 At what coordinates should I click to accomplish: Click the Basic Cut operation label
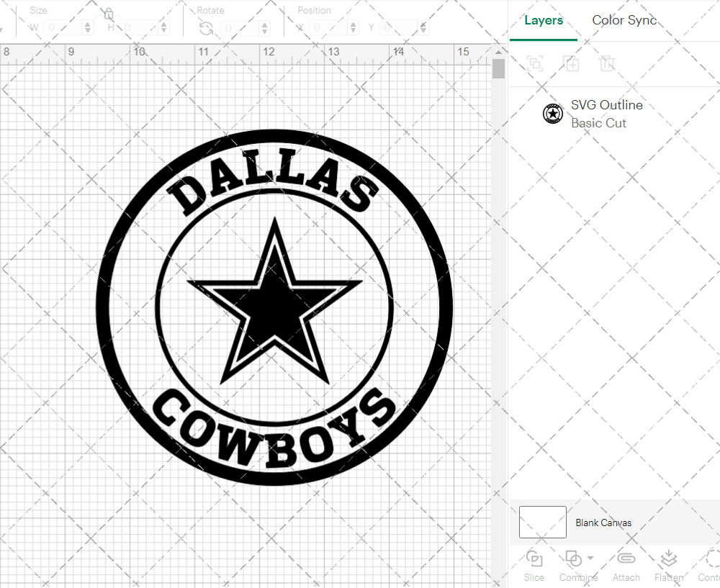coord(598,123)
